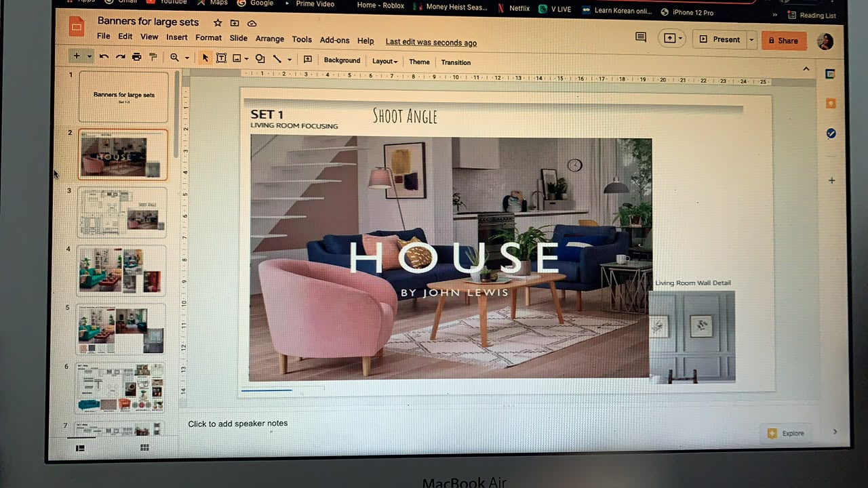Screen dimensions: 868x488
Task: Open the Insert menu
Action: tap(177, 37)
